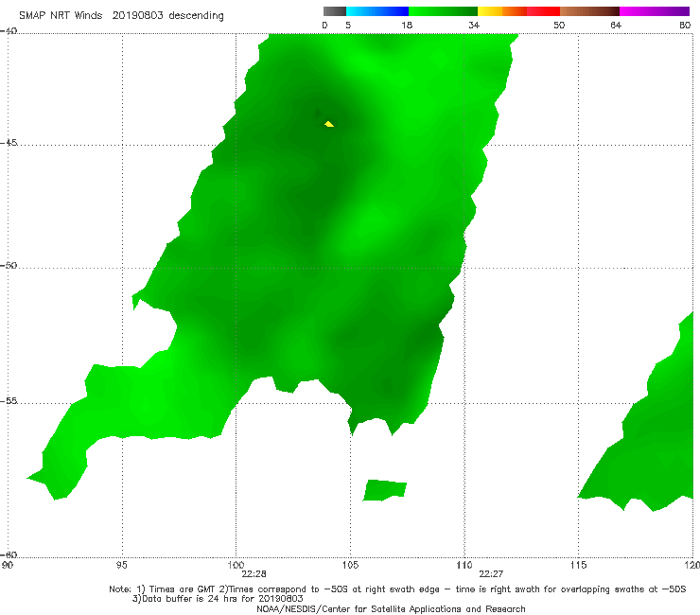Click the colorbar label 64
This screenshot has width=700, height=615.
(616, 25)
